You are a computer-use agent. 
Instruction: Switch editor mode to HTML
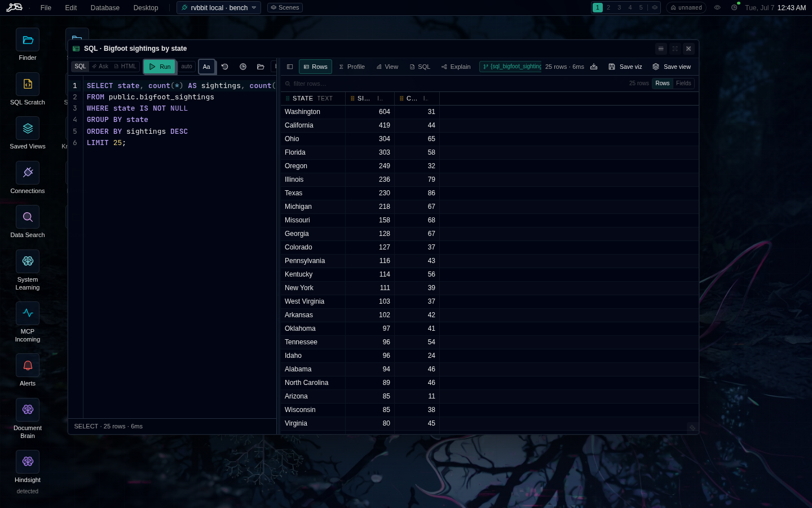pos(125,67)
